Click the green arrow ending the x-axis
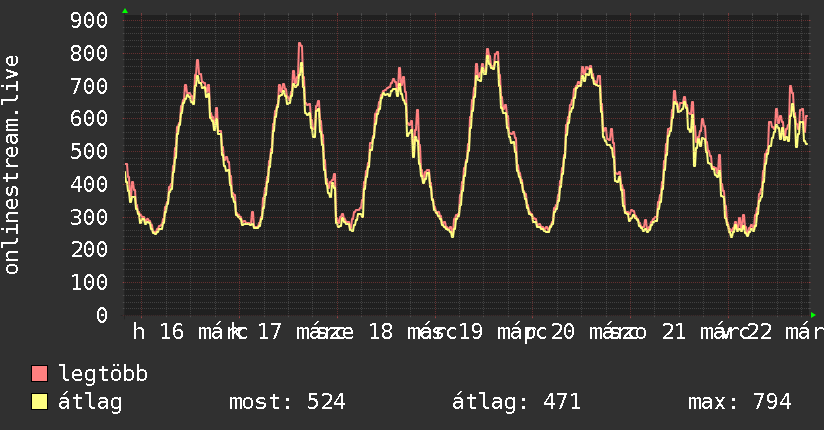 [813, 315]
